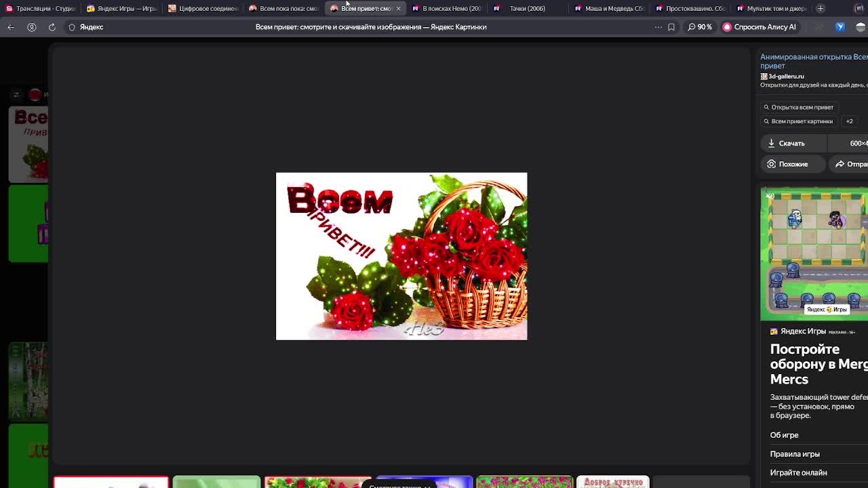Image resolution: width=868 pixels, height=488 pixels.
Task: Switch to the Мультик том и джерри tab
Action: click(x=772, y=8)
